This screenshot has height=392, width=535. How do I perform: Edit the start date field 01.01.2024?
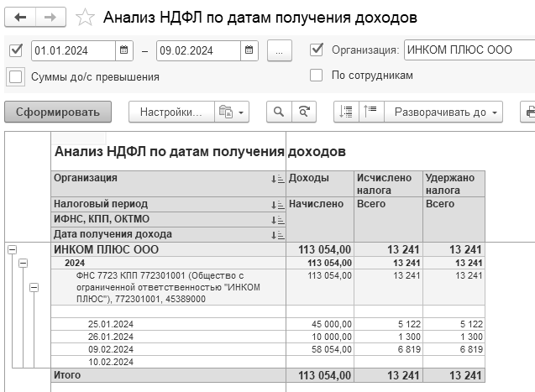73,50
